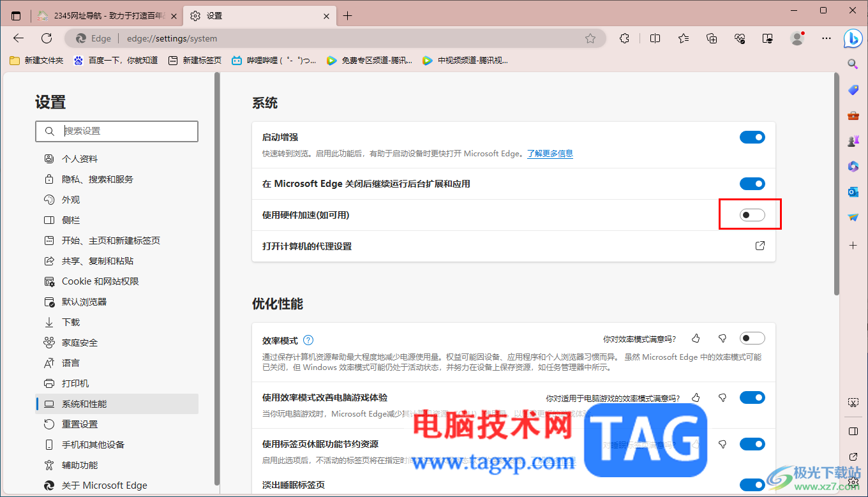Image resolution: width=868 pixels, height=497 pixels.
Task: Open the Bing Copilot sidebar button
Action: coord(853,38)
